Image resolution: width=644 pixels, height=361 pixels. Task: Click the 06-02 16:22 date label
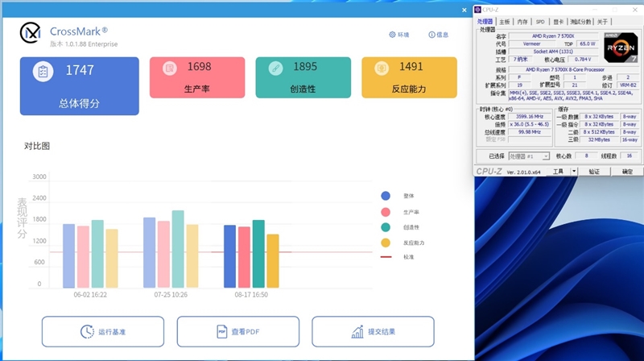coord(90,295)
